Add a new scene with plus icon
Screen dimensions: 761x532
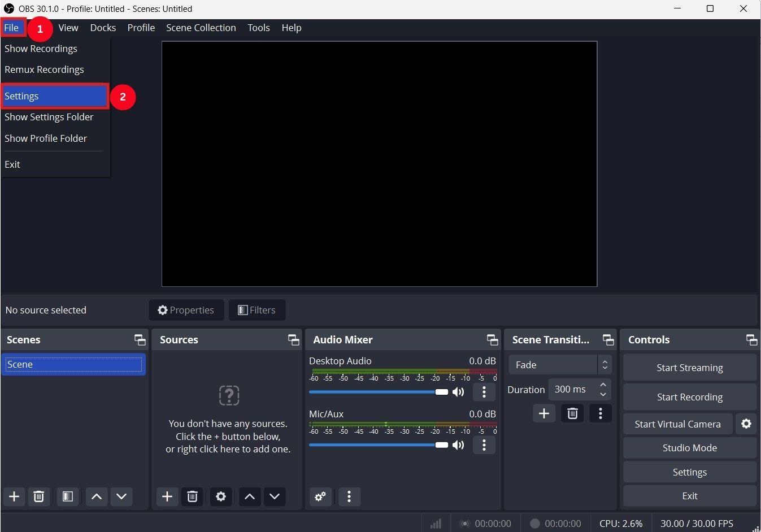coord(14,496)
